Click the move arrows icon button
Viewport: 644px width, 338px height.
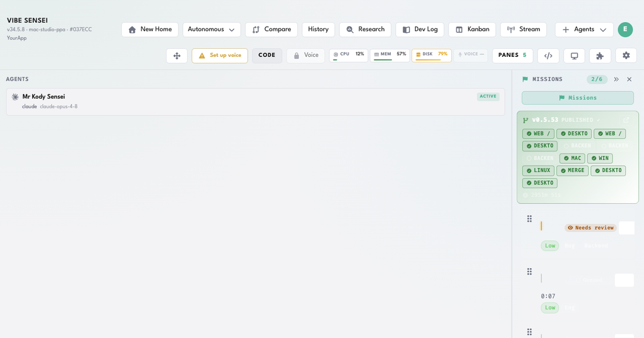coord(177,56)
